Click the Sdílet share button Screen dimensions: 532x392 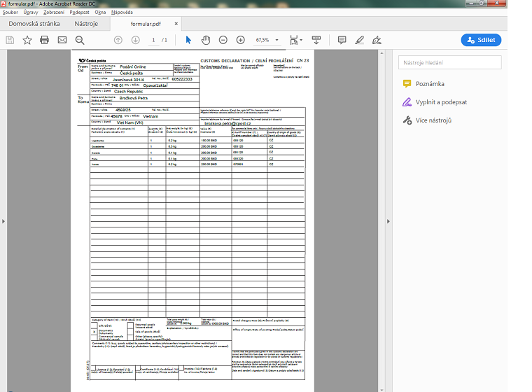coord(481,40)
